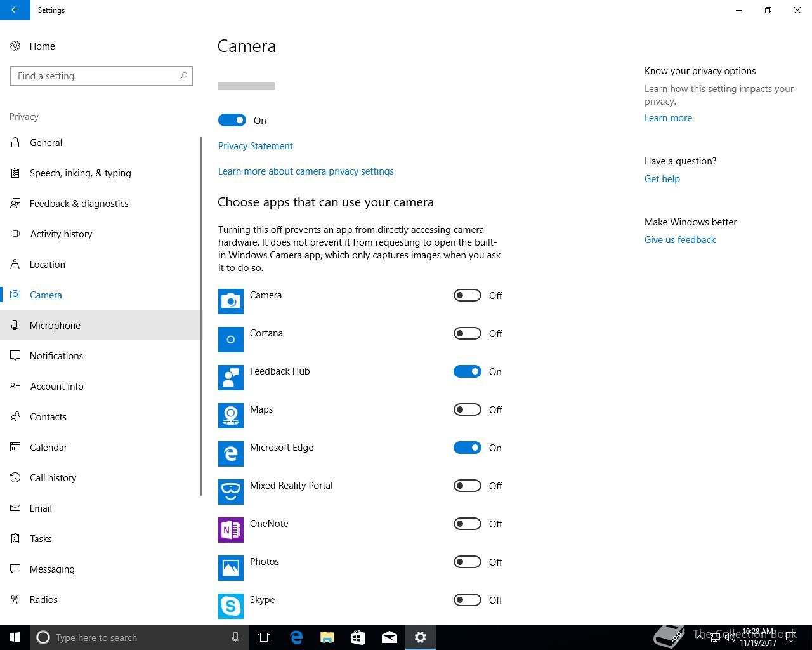Enable camera access for Photos
Screen dimensions: 812x650
(x=468, y=562)
